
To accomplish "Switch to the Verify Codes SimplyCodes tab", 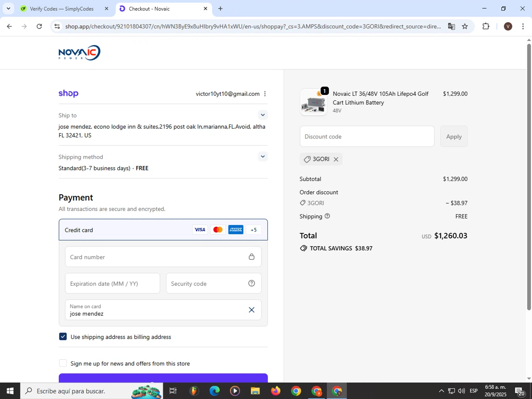I will (61, 9).
